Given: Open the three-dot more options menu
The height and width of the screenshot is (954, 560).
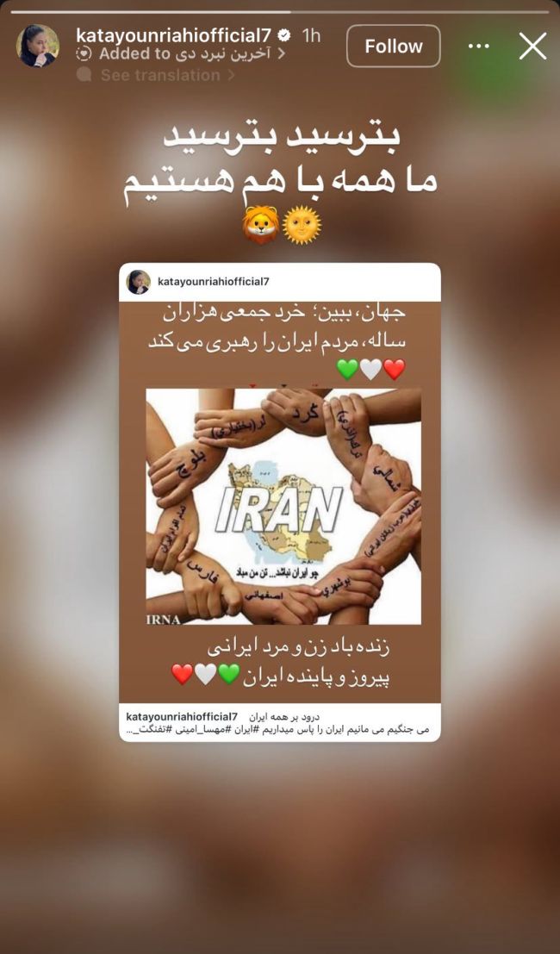Looking at the screenshot, I should pos(479,47).
